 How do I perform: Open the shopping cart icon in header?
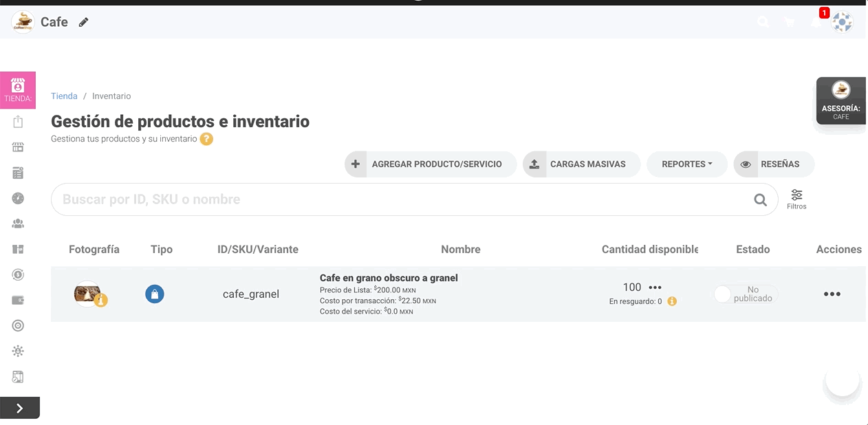(790, 23)
